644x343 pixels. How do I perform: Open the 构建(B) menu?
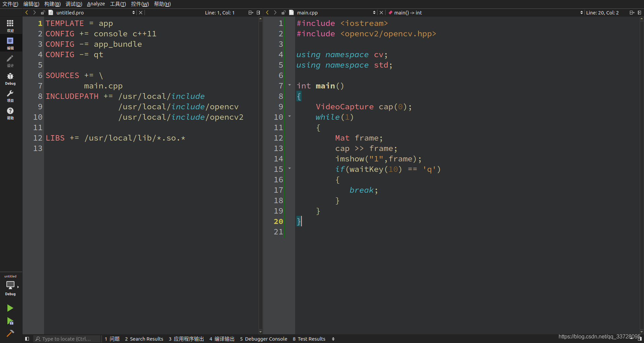(52, 4)
